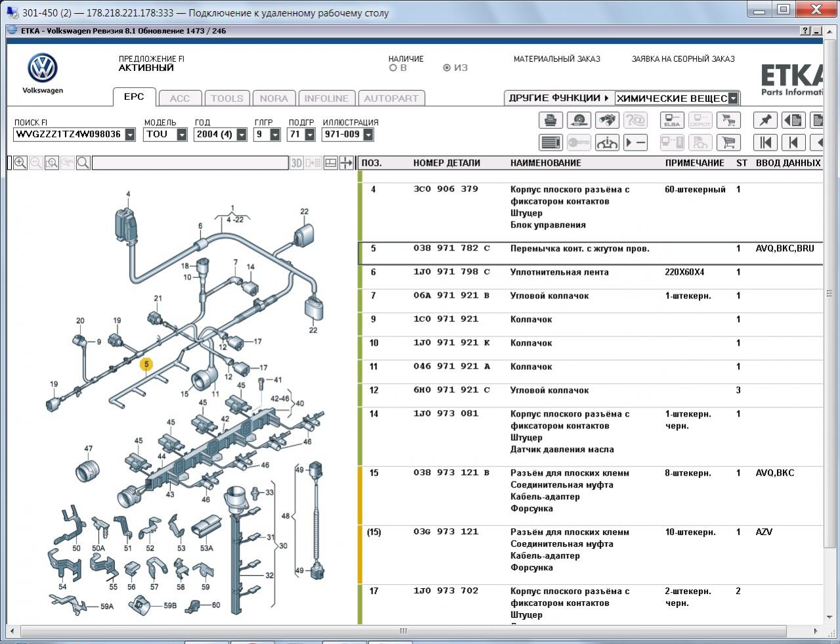The width and height of the screenshot is (840, 644).
Task: Click the НАИМЕНОВАНИЕ column header
Action: (546, 163)
